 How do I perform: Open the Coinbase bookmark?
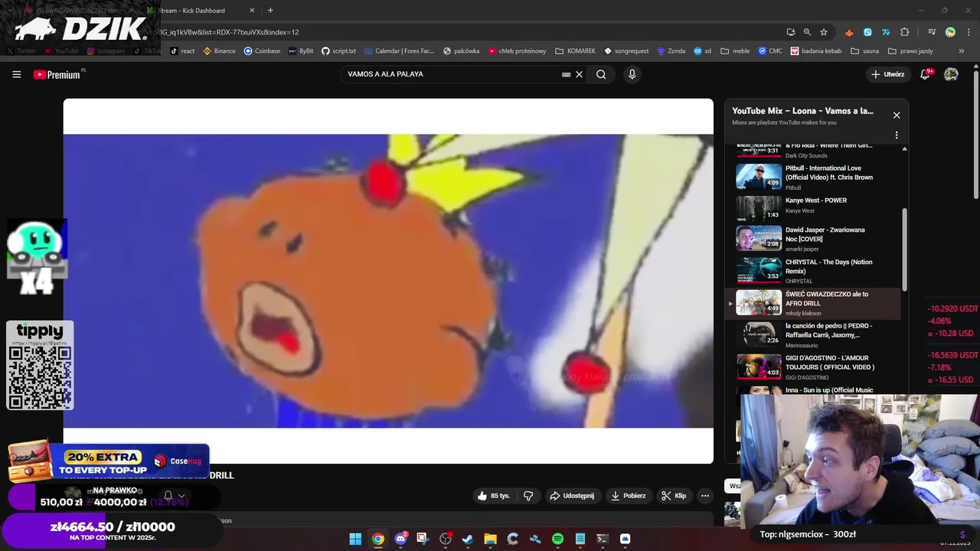click(262, 51)
